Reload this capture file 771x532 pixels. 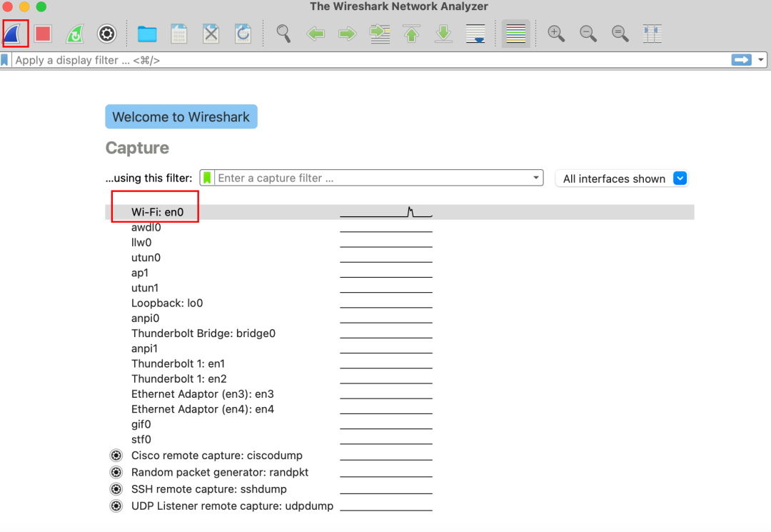243,34
